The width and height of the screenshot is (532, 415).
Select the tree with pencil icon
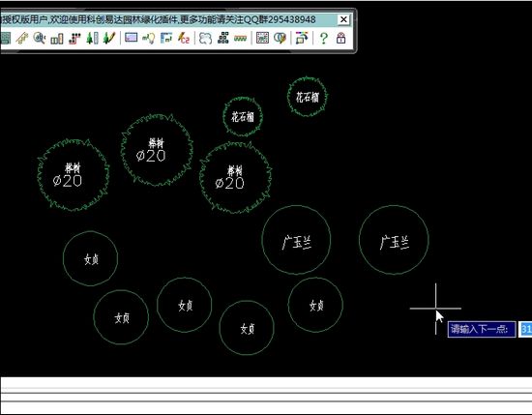pyautogui.click(x=109, y=38)
